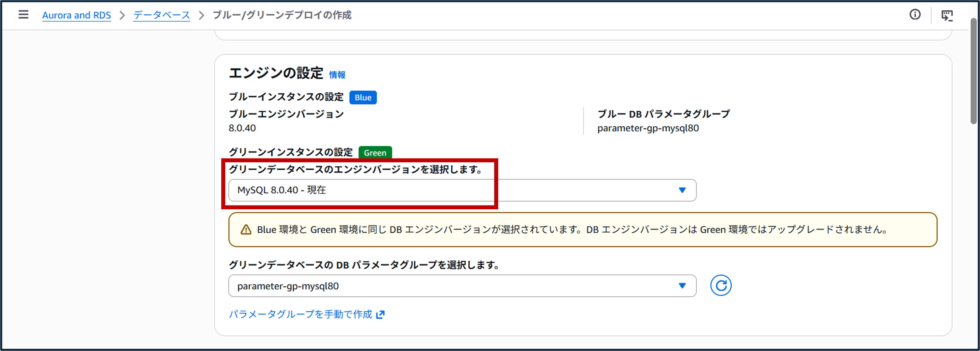This screenshot has width=980, height=351.
Task: Refresh the DB parameter group list
Action: click(x=721, y=285)
